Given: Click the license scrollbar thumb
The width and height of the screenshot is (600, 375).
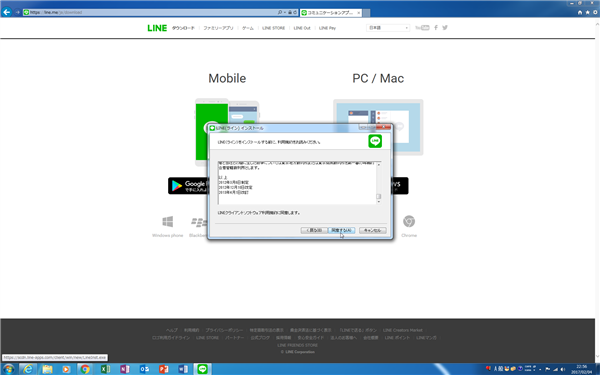Looking at the screenshot, I should click(379, 196).
